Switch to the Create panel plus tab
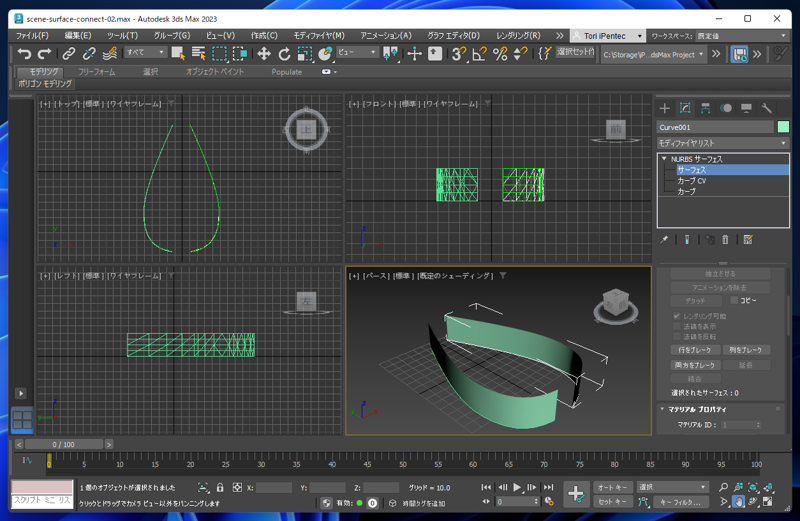 point(664,108)
